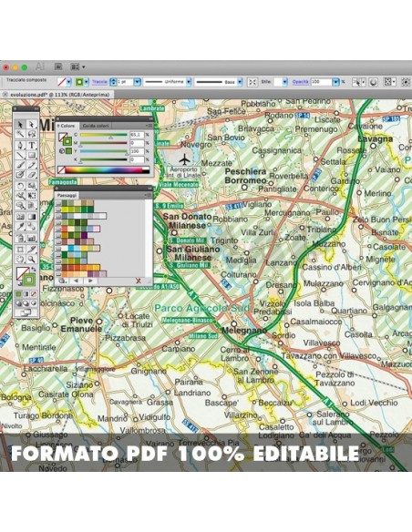
Task: Enable Draw Inside mode in toolbox
Action: [34, 303]
